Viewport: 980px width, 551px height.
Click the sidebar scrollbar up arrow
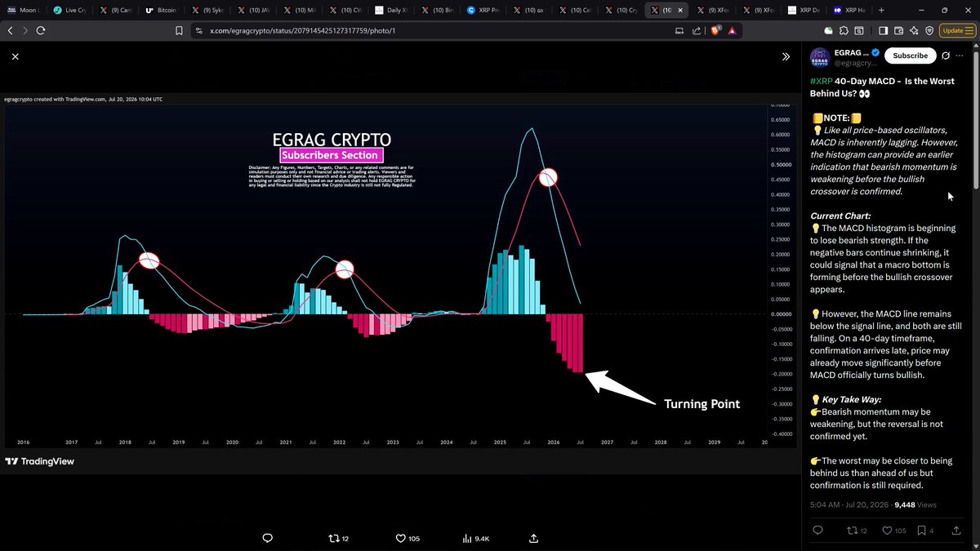point(976,46)
